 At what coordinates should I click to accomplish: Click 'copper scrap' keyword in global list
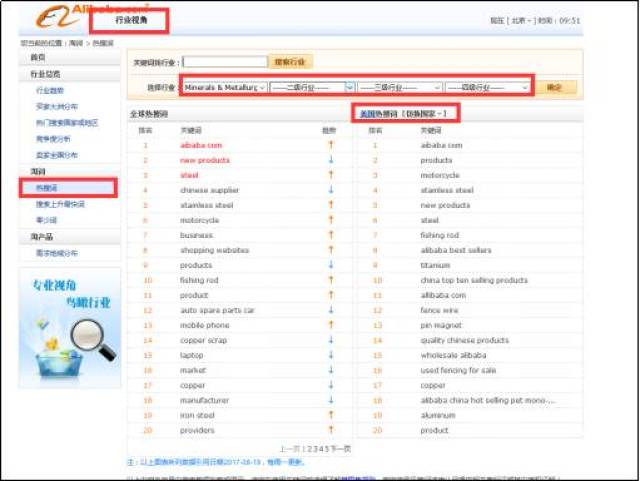pyautogui.click(x=203, y=340)
